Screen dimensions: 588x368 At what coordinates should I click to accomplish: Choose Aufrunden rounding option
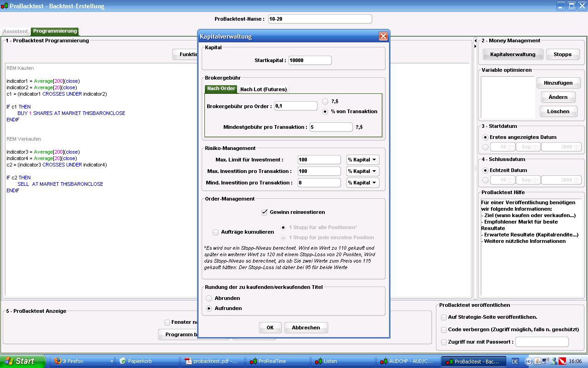click(x=209, y=308)
